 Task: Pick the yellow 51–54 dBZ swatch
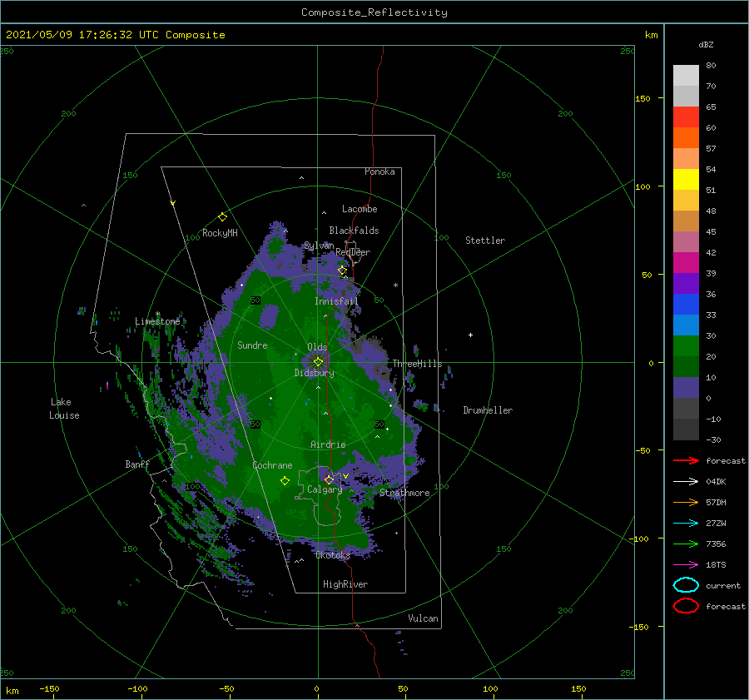(x=686, y=180)
